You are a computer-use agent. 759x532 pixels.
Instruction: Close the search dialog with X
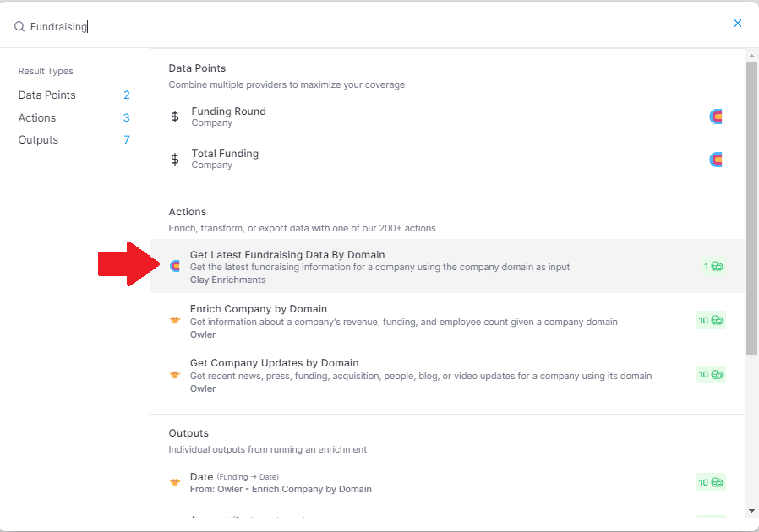[x=738, y=24]
